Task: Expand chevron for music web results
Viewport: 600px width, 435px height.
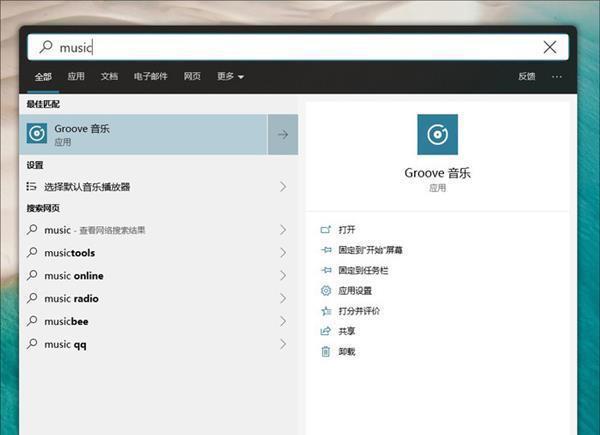Action: click(283, 230)
